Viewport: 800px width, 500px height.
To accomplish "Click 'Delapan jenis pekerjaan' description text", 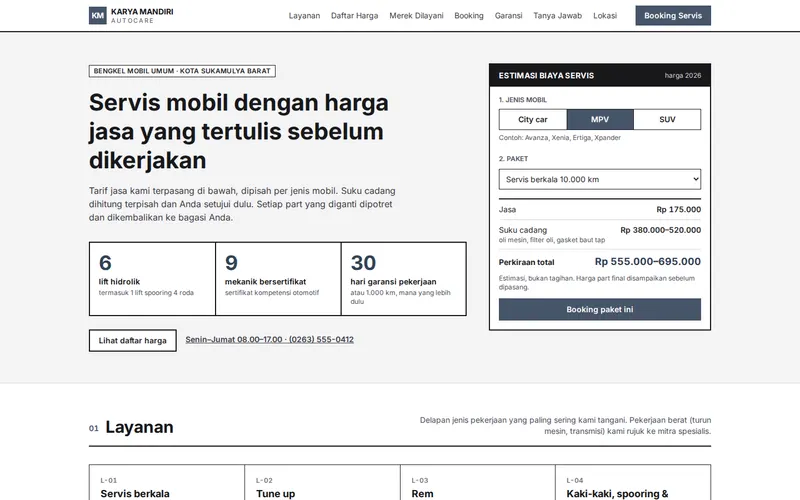I will [565, 426].
